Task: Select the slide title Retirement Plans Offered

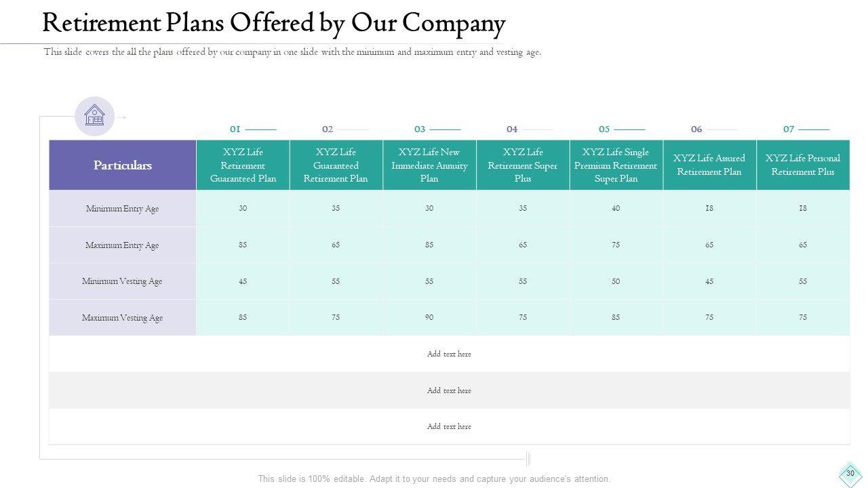Action: (x=273, y=23)
